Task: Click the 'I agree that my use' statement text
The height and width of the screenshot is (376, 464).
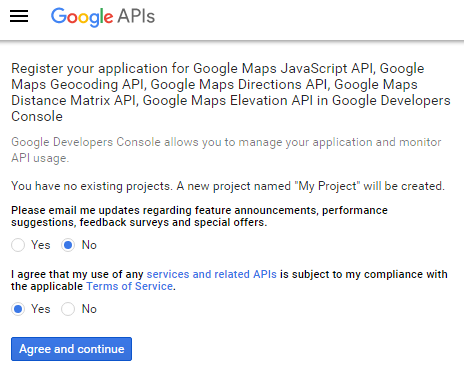Action: coord(229,280)
